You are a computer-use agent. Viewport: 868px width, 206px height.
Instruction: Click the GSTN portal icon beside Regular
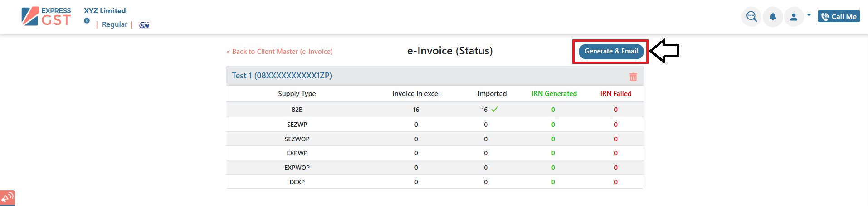click(x=144, y=25)
